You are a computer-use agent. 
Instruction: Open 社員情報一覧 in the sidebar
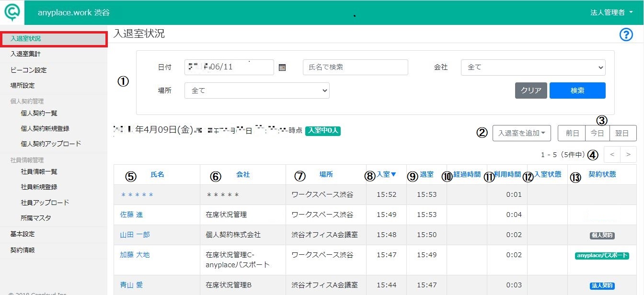coord(39,171)
